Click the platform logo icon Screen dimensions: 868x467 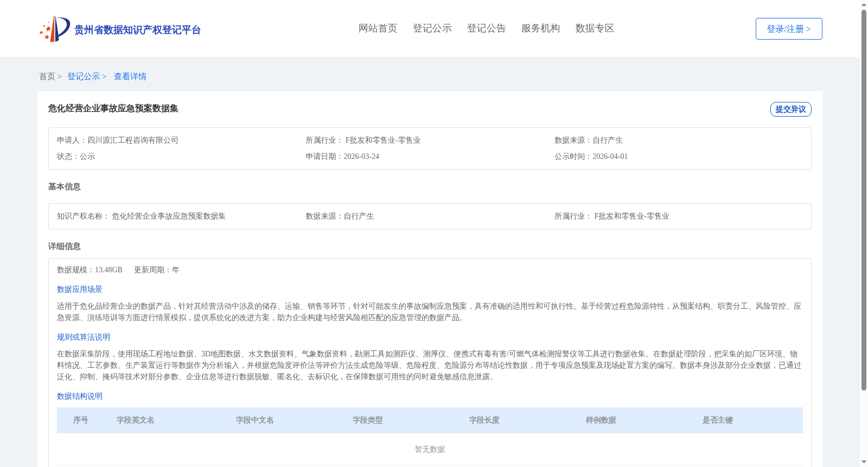pyautogui.click(x=55, y=29)
